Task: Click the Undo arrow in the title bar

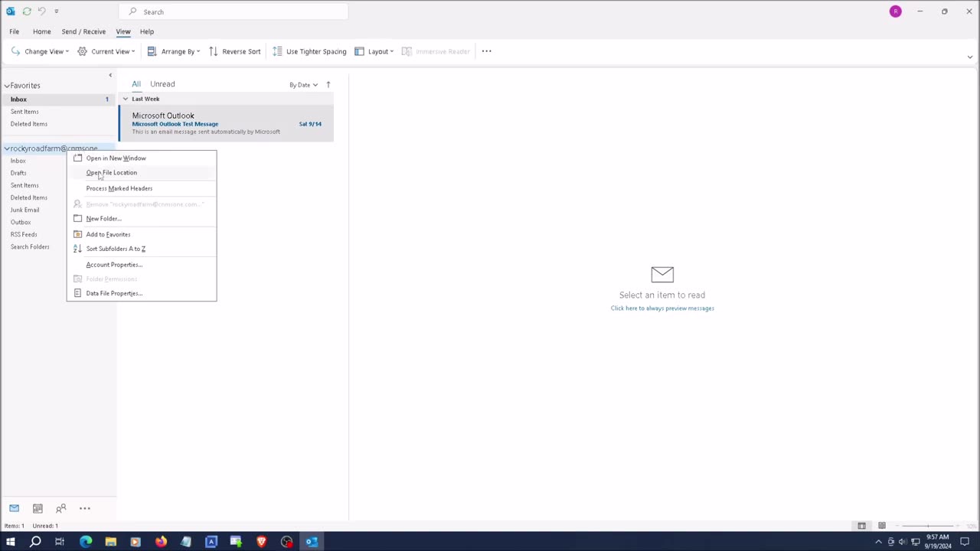Action: [41, 11]
